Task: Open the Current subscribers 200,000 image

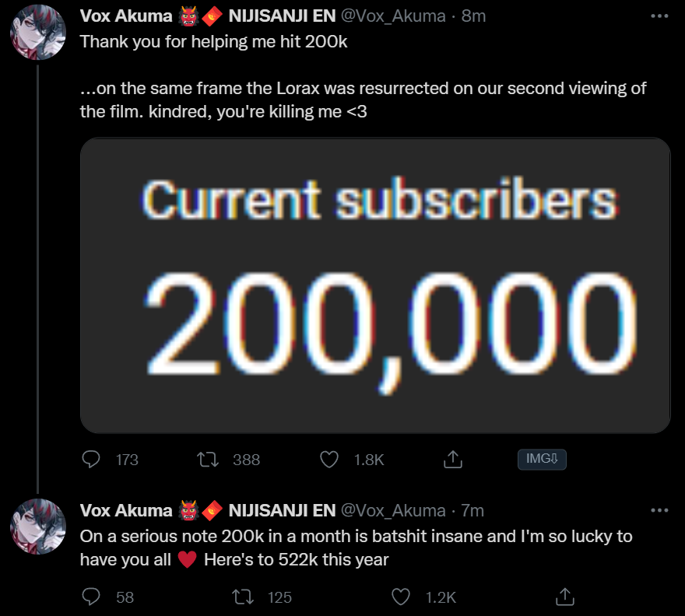Action: coord(375,285)
